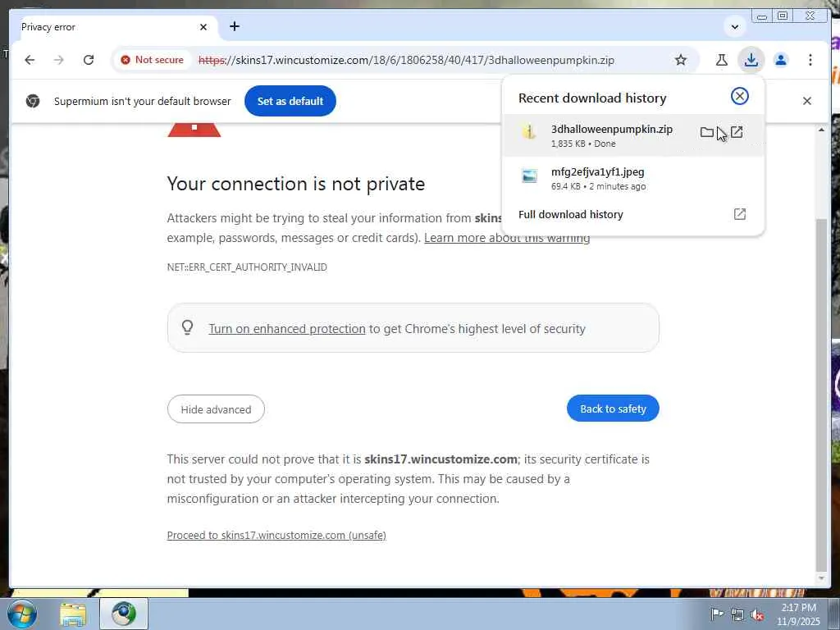Open the three-dot browser menu

click(810, 60)
